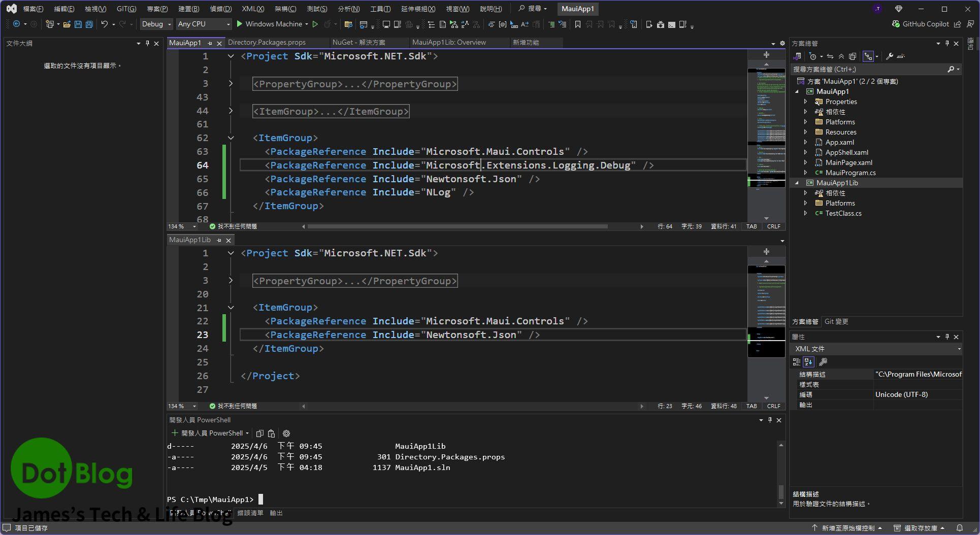The height and width of the screenshot is (535, 980).
Task: Click the GitHub Copilot button
Action: coord(920,24)
